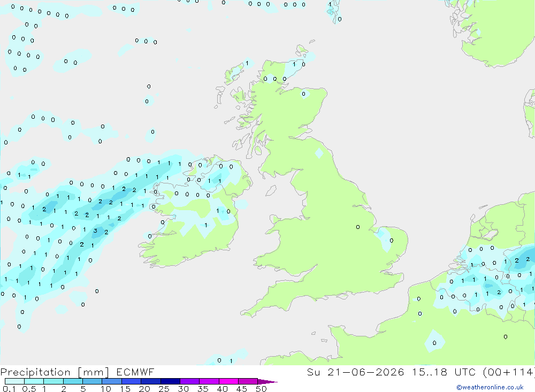Select the 40–45 mm magenta legend swatch
Viewport: 535px width, 392px height.
228,381
